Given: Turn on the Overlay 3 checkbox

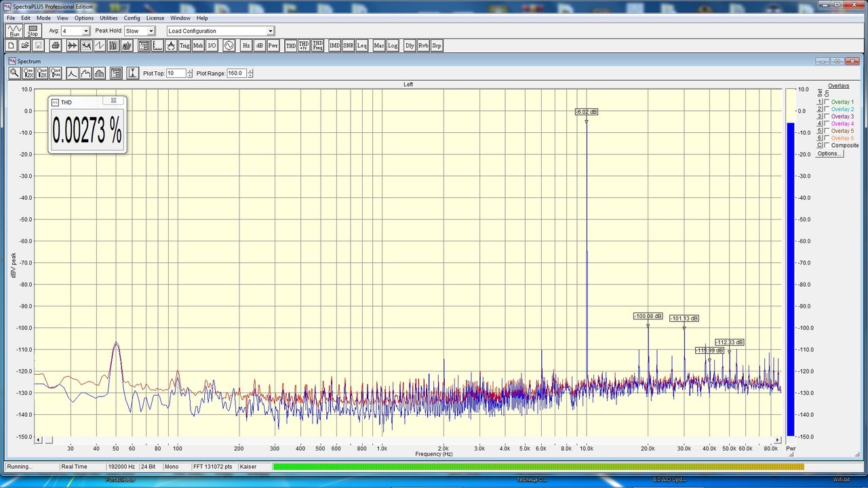Looking at the screenshot, I should 827,117.
